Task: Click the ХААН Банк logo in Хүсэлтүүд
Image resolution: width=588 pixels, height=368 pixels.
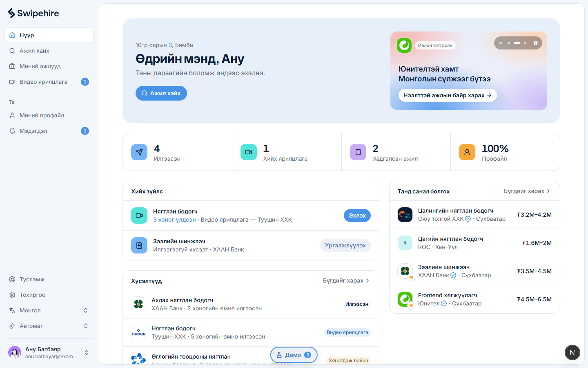Action: pos(138,304)
